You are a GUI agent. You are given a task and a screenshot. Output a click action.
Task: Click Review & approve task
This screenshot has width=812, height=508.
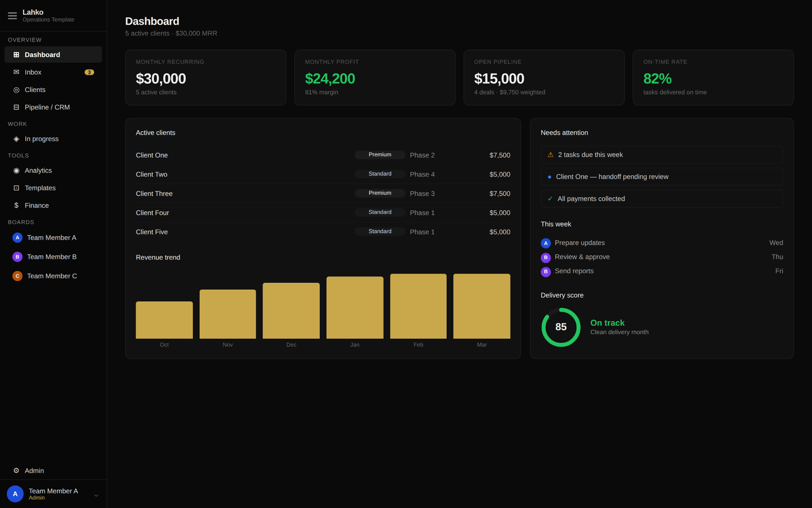(662, 257)
